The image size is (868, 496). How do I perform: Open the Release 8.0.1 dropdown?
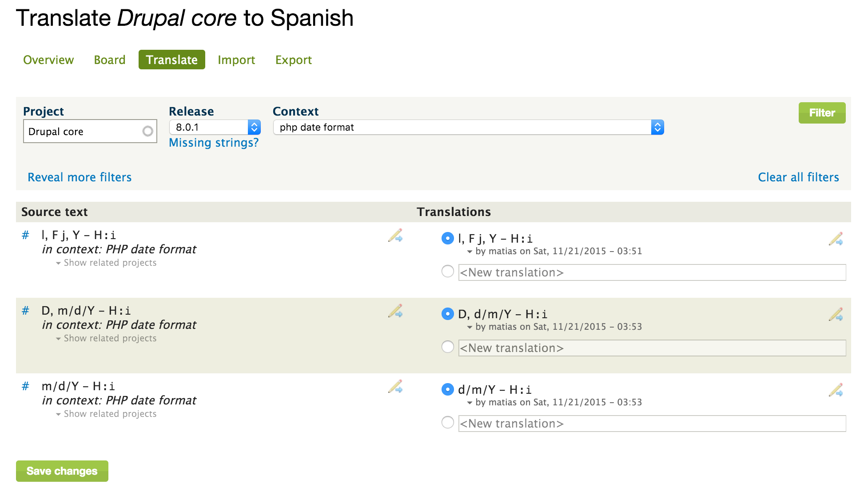tap(215, 128)
